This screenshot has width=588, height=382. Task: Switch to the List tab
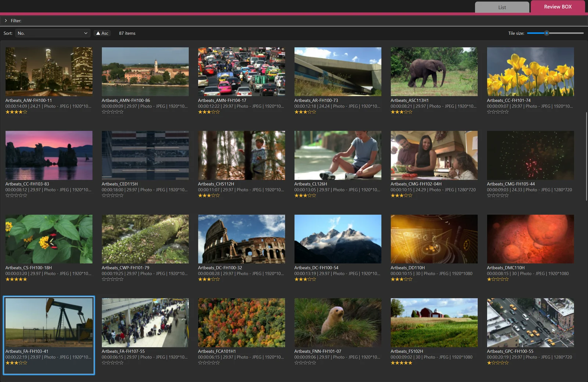502,7
